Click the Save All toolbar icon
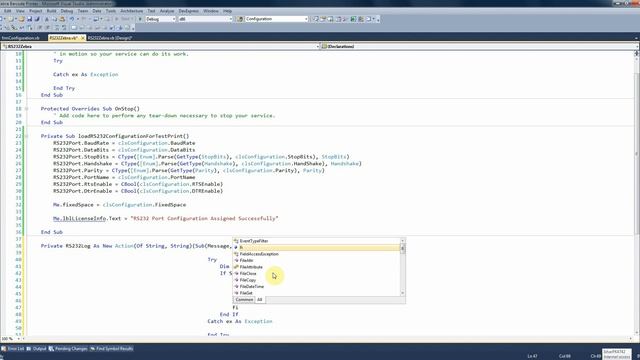The image size is (640, 360). (37, 19)
